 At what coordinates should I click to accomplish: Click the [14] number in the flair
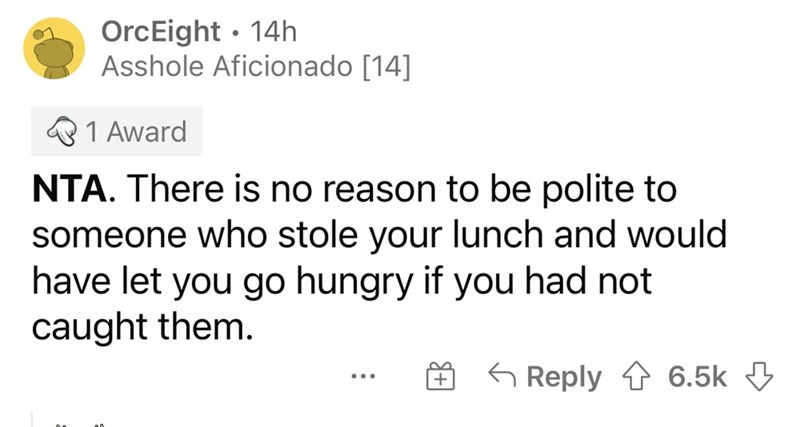(x=386, y=67)
